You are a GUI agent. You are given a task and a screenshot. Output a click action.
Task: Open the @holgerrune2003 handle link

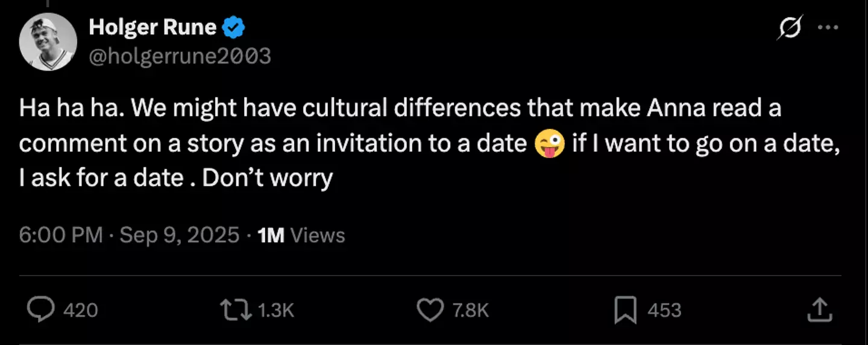[180, 56]
